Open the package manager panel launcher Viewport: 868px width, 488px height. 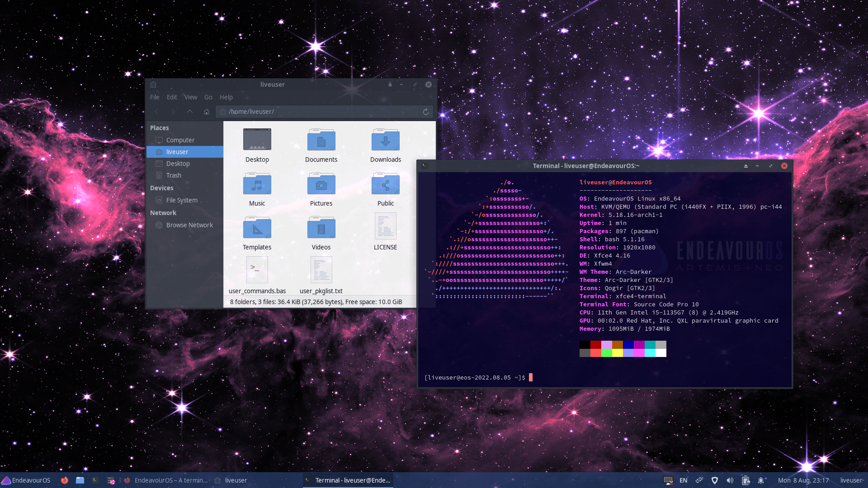click(x=111, y=480)
